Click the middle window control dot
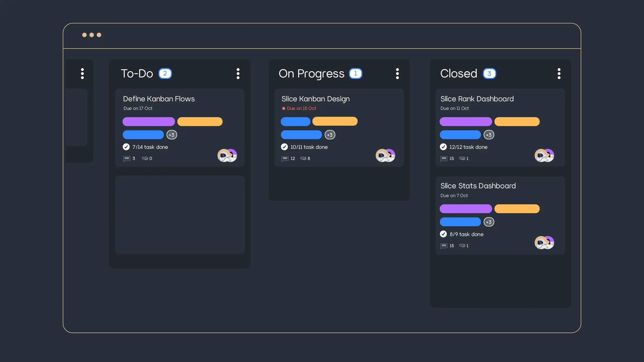 pyautogui.click(x=92, y=35)
